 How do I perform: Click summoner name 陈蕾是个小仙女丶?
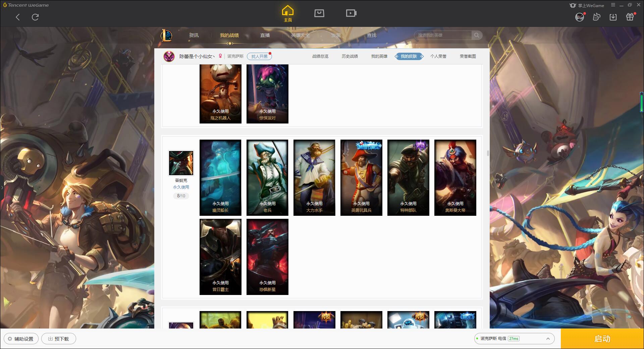coord(197,56)
